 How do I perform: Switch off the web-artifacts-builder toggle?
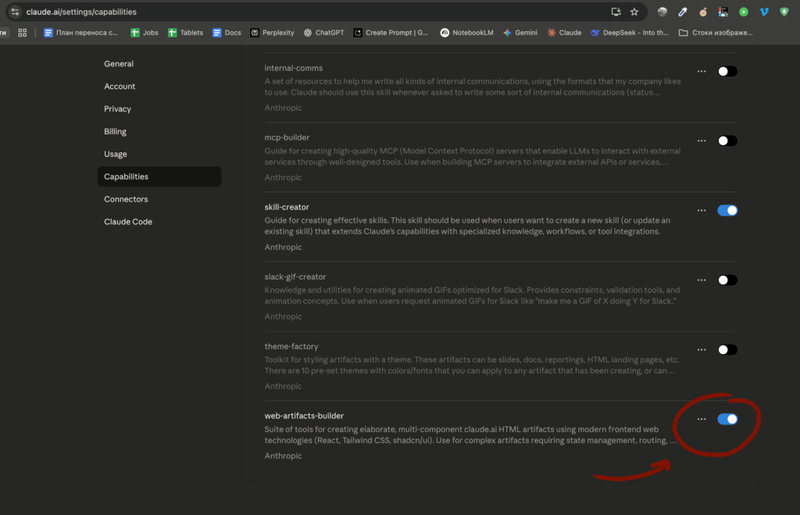[727, 419]
